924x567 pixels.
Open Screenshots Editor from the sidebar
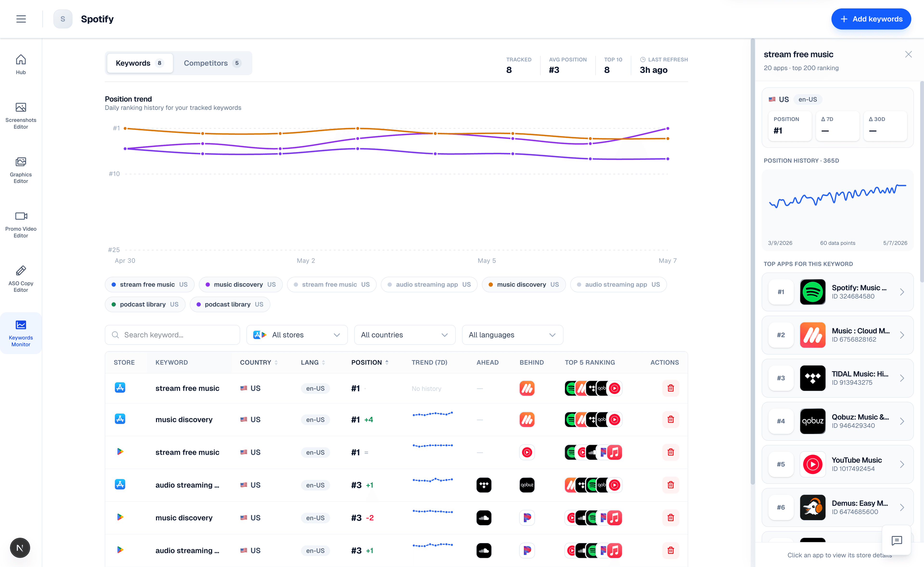click(21, 116)
